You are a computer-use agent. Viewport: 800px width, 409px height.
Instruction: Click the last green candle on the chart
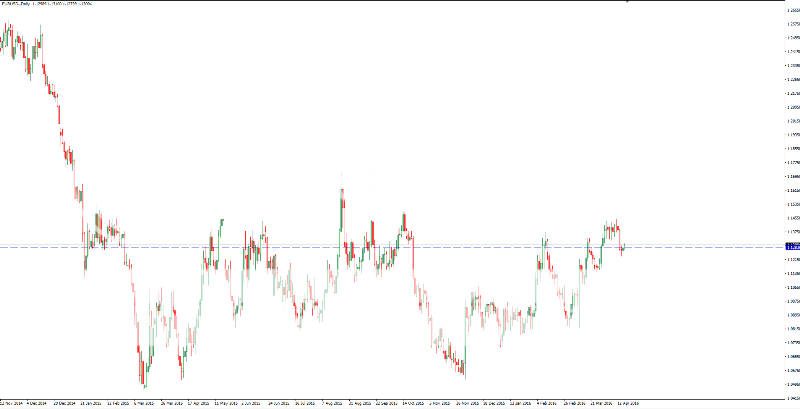[624, 246]
